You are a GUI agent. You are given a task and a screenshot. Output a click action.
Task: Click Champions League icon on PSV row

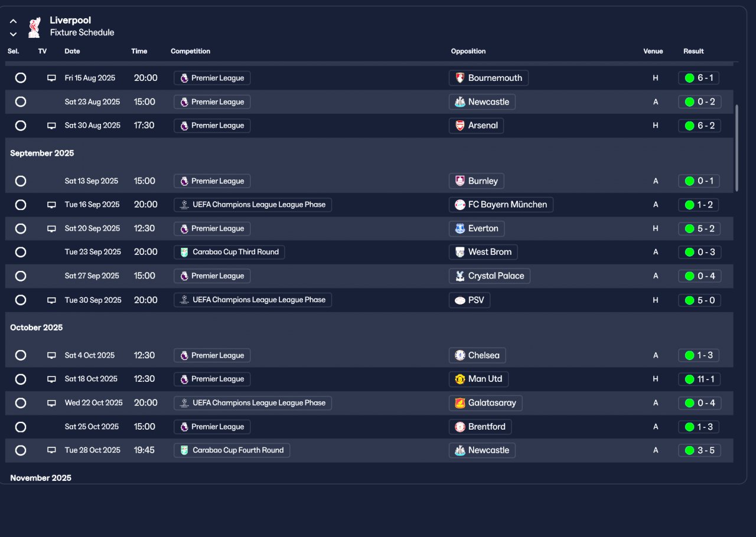point(184,300)
